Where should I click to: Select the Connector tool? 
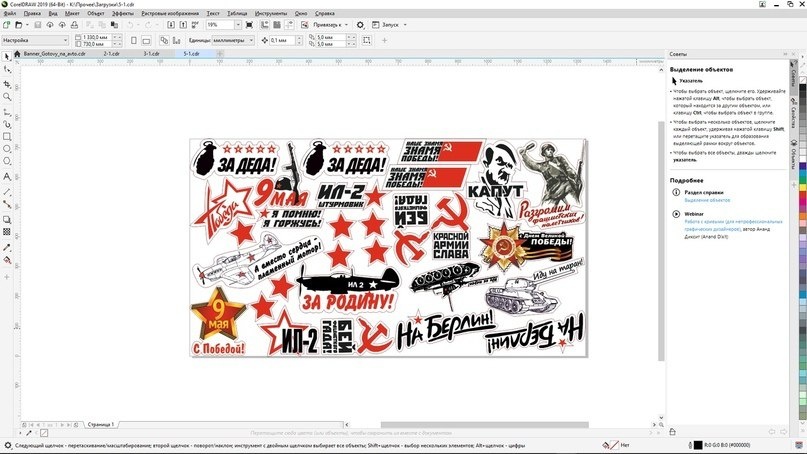click(7, 204)
